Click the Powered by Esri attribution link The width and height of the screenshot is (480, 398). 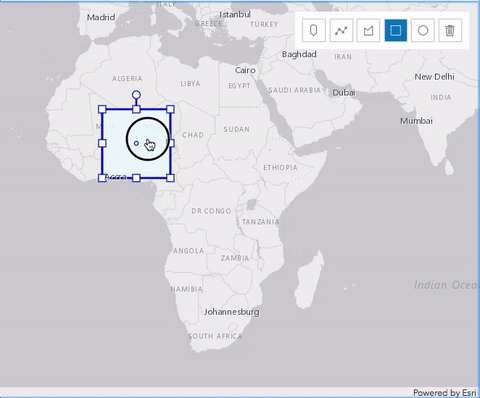pos(445,393)
